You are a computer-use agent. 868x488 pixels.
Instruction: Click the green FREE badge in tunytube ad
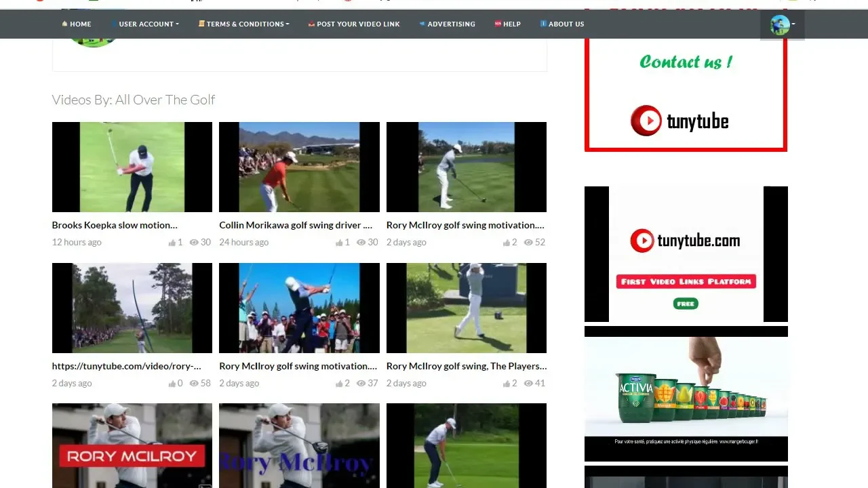pyautogui.click(x=686, y=304)
